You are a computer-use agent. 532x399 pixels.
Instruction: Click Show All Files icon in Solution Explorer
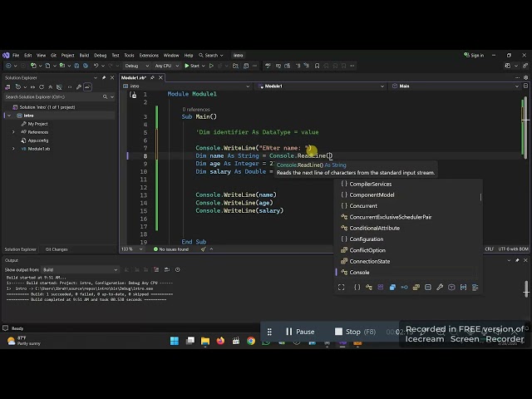click(x=59, y=87)
